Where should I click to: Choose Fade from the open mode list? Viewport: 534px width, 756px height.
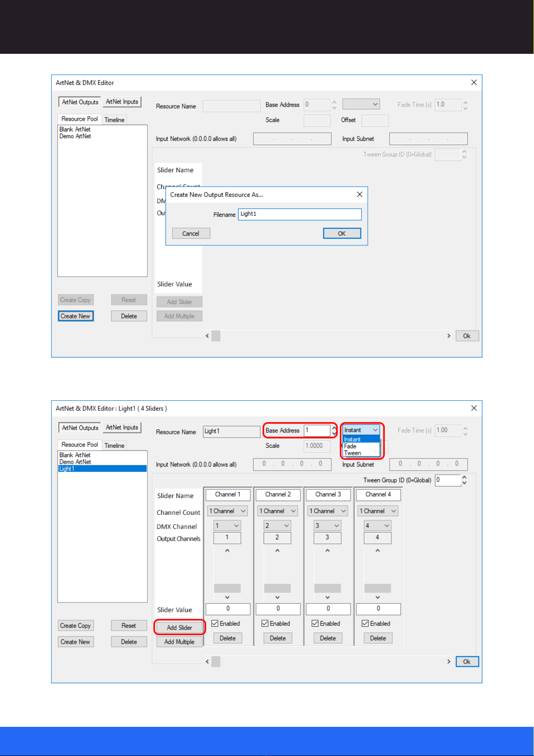coord(350,446)
